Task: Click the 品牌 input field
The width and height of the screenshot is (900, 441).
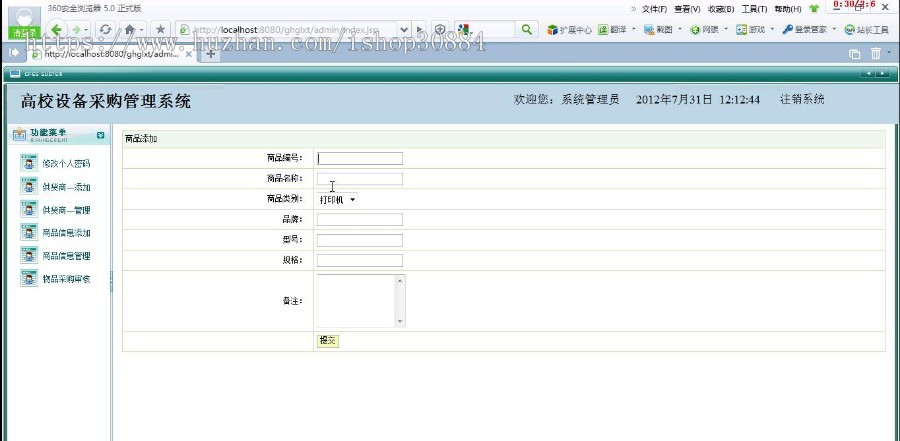Action: pyautogui.click(x=360, y=219)
